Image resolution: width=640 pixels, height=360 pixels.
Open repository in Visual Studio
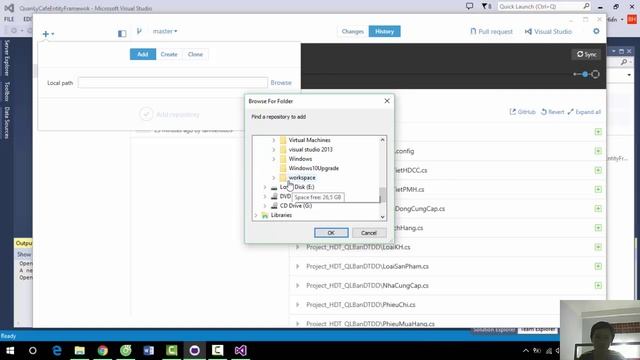coord(548,31)
